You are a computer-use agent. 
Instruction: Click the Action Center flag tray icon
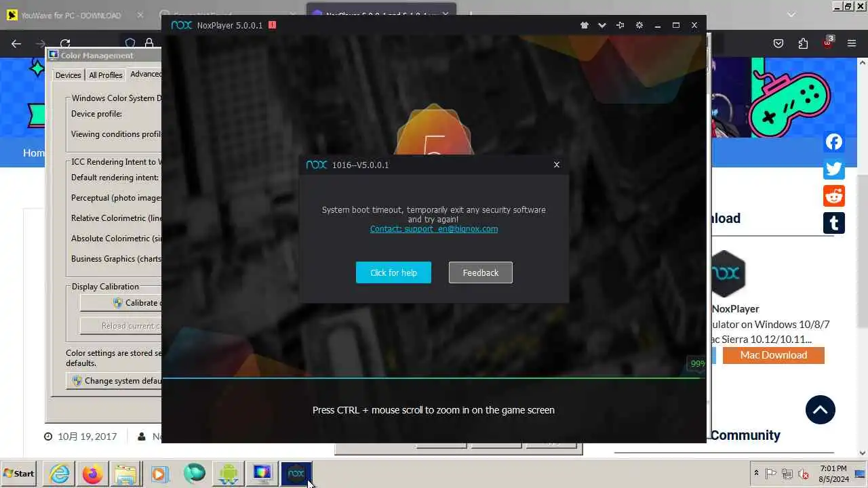click(x=772, y=474)
